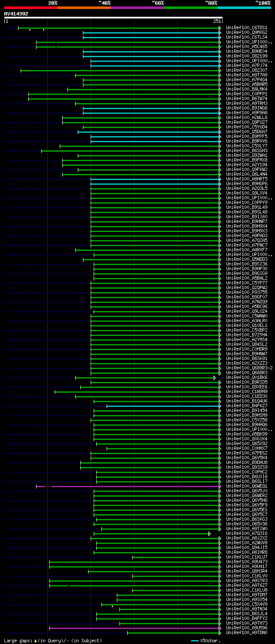Select hit label UniRef100_B8LMK4
275x644 pixels.
click(x=247, y=89)
